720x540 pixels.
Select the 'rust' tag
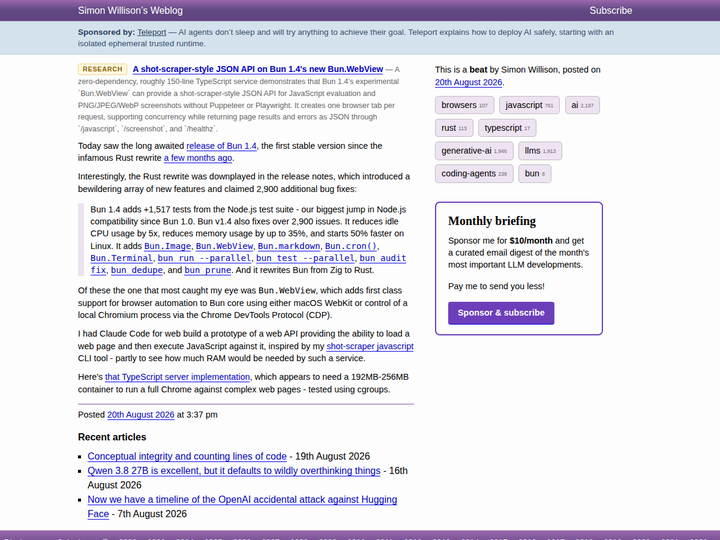tap(454, 128)
